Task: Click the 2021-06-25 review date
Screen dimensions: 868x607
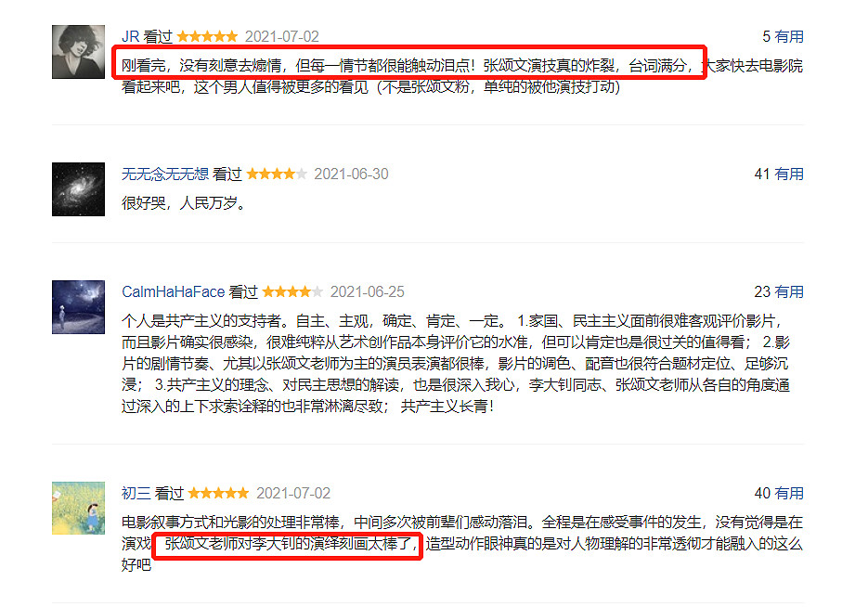Action: (368, 291)
